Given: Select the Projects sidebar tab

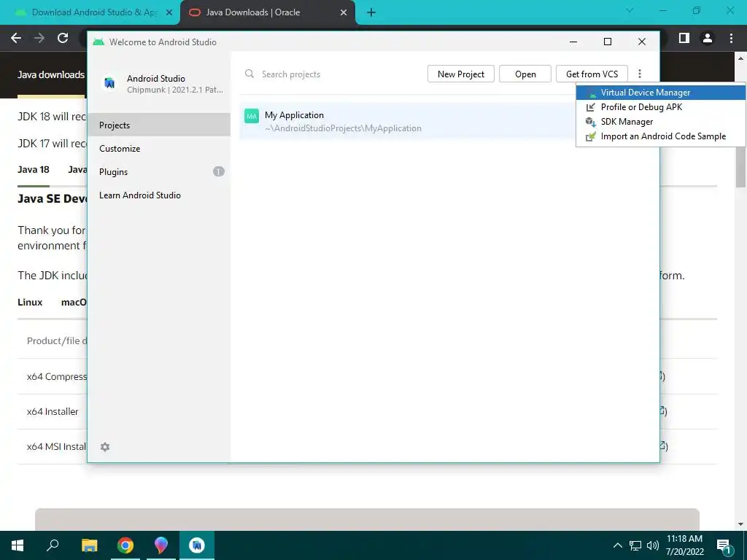Looking at the screenshot, I should (158, 125).
